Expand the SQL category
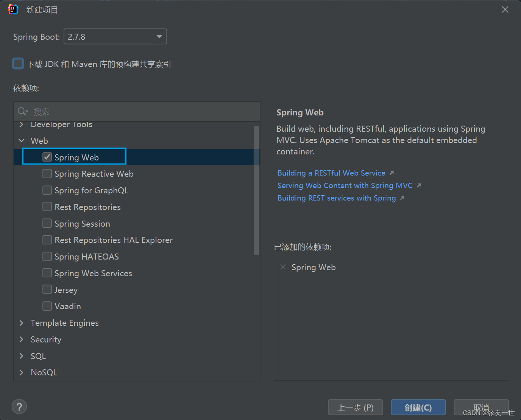 [22, 356]
